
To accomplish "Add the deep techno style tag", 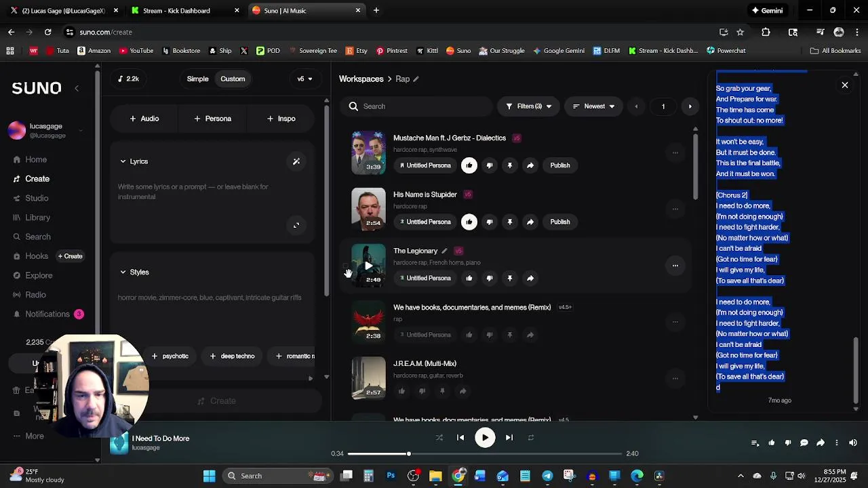I will (232, 357).
